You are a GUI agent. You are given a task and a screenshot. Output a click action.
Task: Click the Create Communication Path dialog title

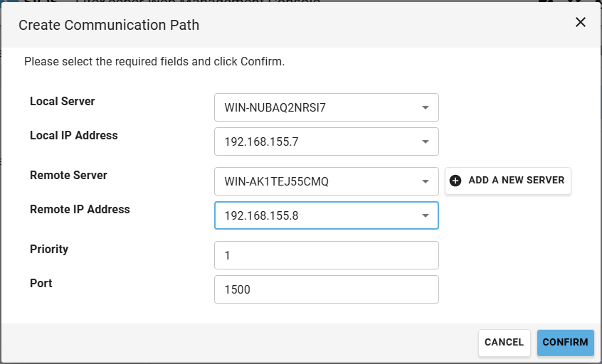coord(109,25)
